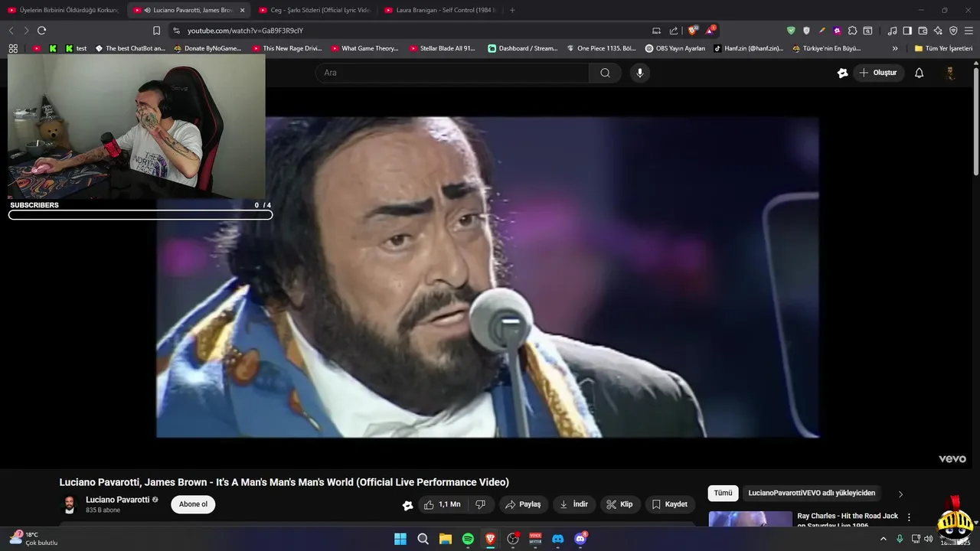This screenshot has width=980, height=551.
Task: Open site settings icon in address bar
Action: pos(176,31)
